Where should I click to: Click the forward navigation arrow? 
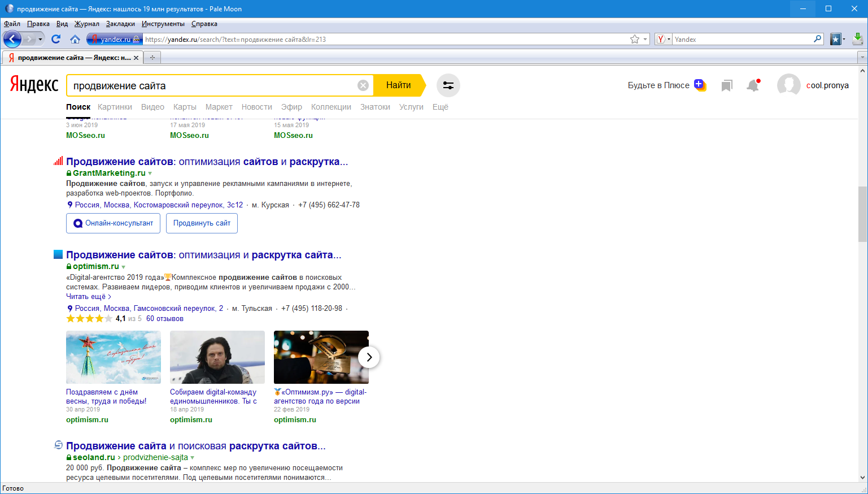pos(29,39)
